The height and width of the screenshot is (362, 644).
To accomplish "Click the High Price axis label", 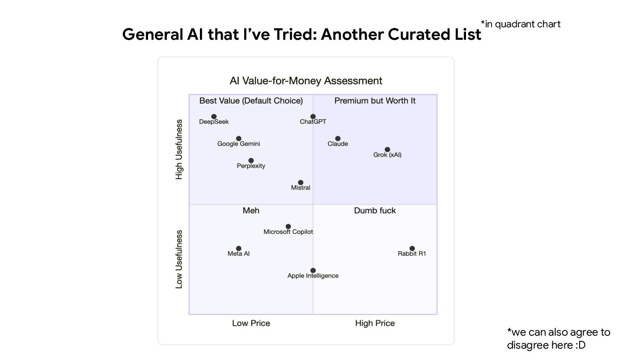I will [x=375, y=323].
